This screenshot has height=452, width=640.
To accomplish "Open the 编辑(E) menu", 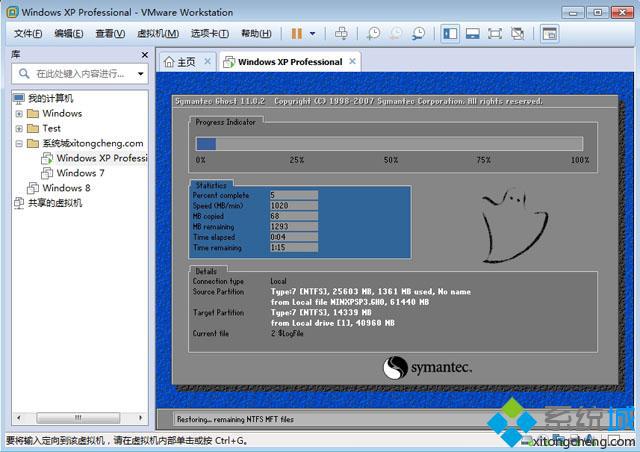I will click(69, 33).
